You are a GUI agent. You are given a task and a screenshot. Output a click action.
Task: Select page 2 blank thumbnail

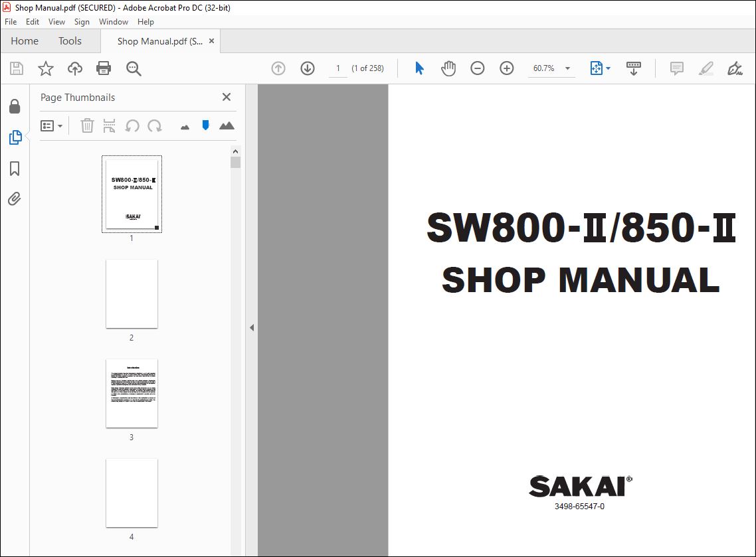coord(132,294)
